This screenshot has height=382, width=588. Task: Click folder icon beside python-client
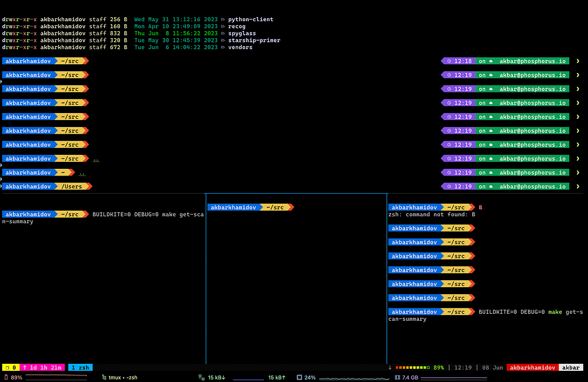click(223, 19)
